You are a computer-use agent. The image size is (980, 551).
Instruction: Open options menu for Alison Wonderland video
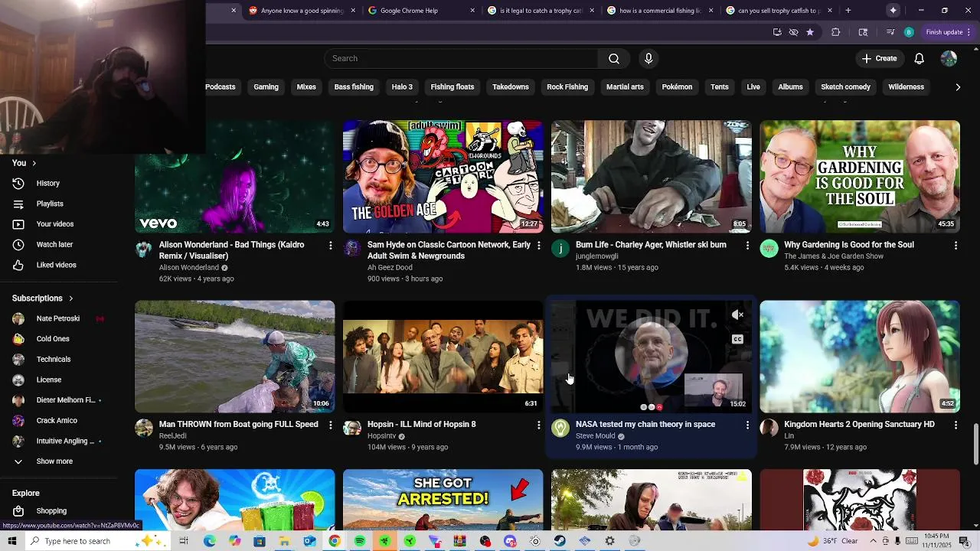tap(331, 246)
